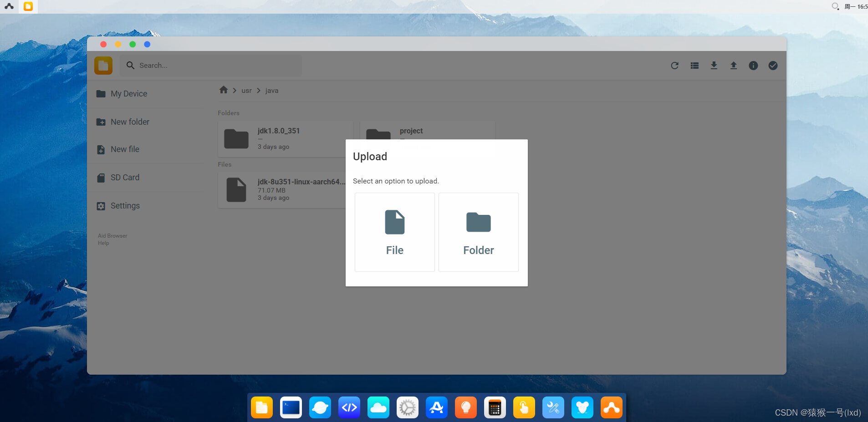The image size is (868, 422).
Task: Open the jdk1.8.0_351 folder
Action: 285,139
